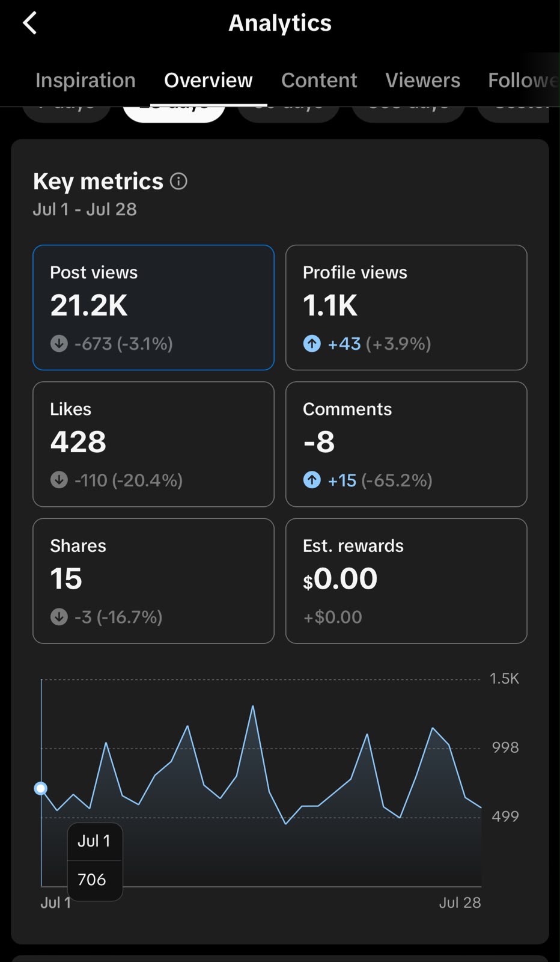
Task: Open the Key metrics info icon
Action: (x=178, y=181)
